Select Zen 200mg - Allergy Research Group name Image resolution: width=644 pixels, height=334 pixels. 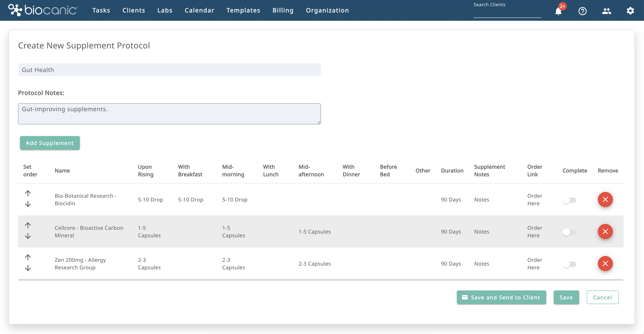coord(80,263)
